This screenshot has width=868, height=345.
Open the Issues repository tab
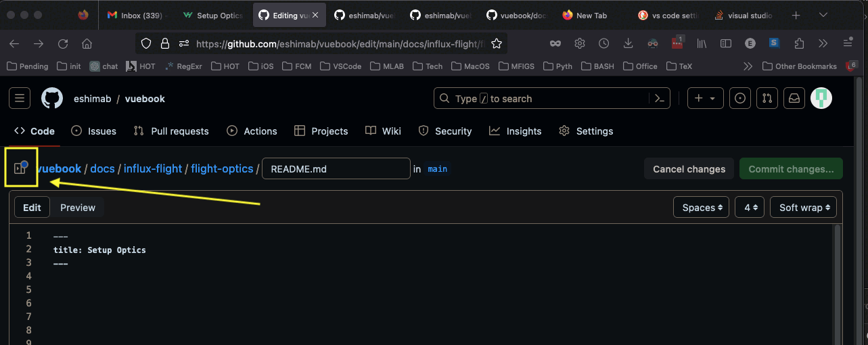tap(93, 131)
